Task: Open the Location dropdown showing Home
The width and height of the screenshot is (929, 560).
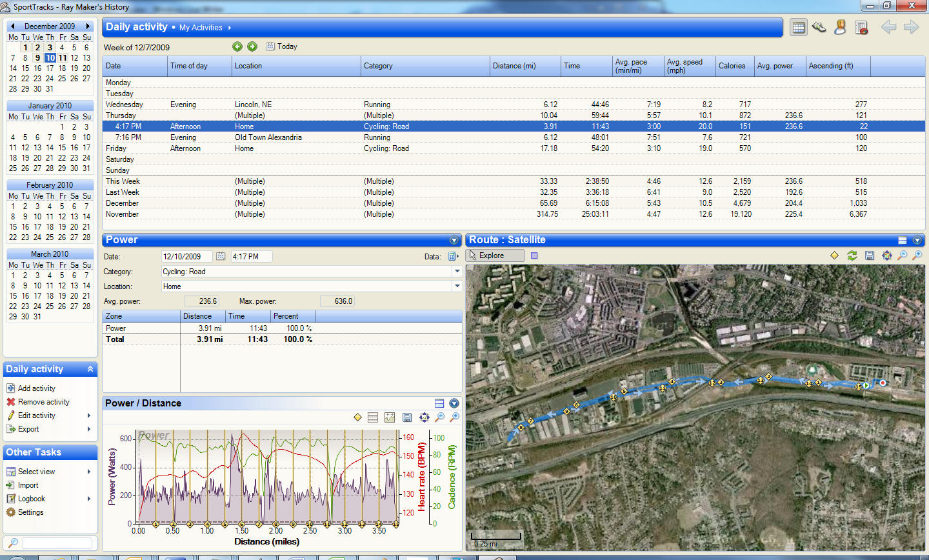Action: (457, 286)
